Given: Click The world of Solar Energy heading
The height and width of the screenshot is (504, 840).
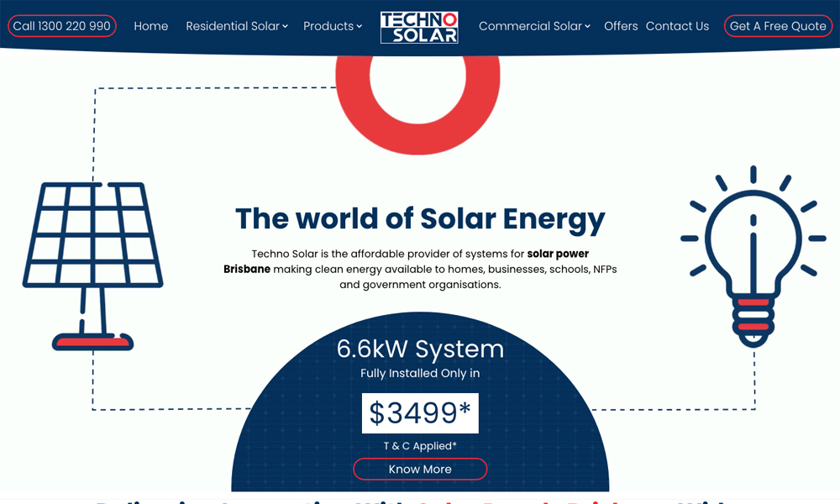Looking at the screenshot, I should pyautogui.click(x=420, y=218).
